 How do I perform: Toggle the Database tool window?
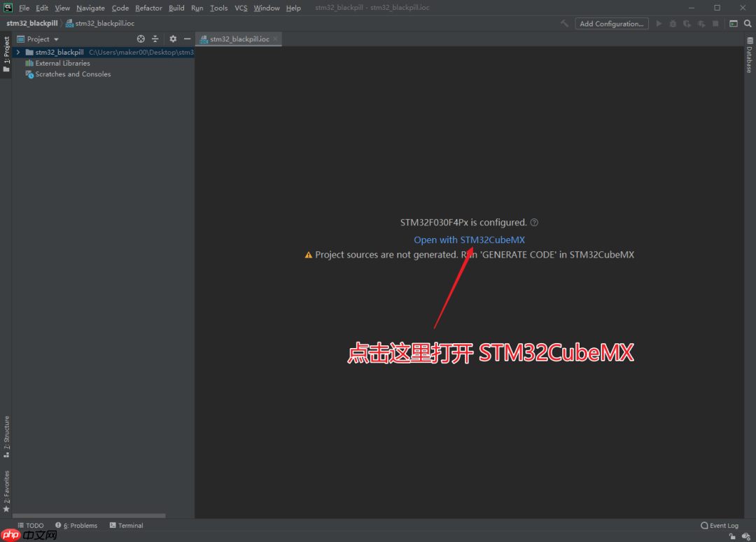[x=749, y=57]
